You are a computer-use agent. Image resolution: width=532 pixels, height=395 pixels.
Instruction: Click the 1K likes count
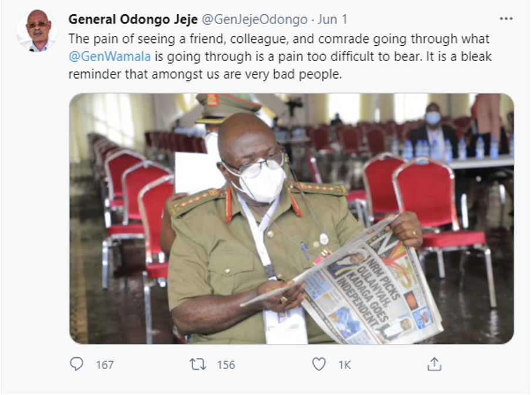point(344,365)
